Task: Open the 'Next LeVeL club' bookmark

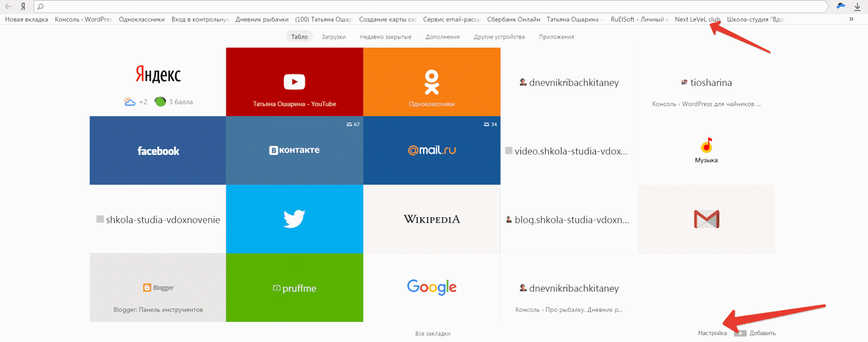Action: point(698,20)
